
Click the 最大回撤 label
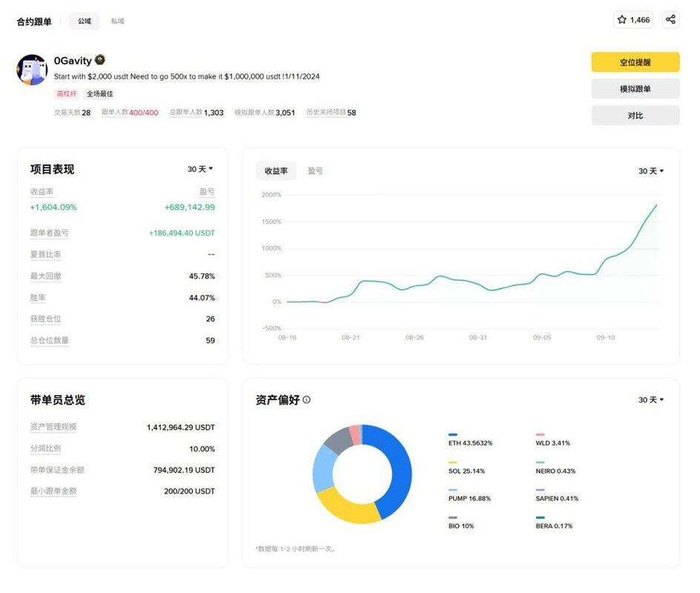tap(45, 276)
